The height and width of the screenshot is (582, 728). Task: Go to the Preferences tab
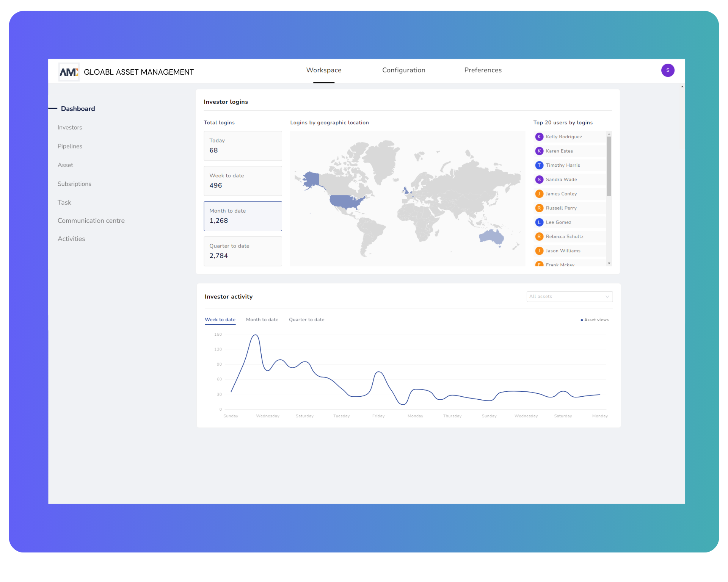tap(483, 70)
